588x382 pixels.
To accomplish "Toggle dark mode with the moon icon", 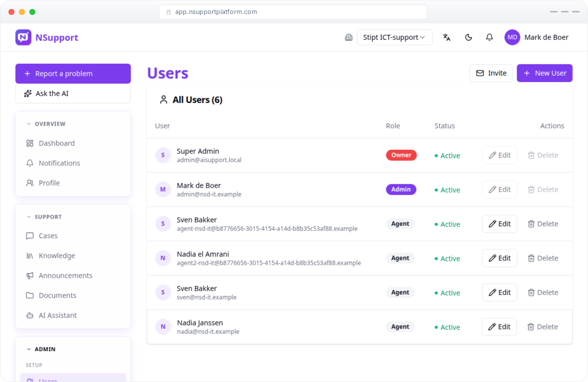I will (x=468, y=37).
